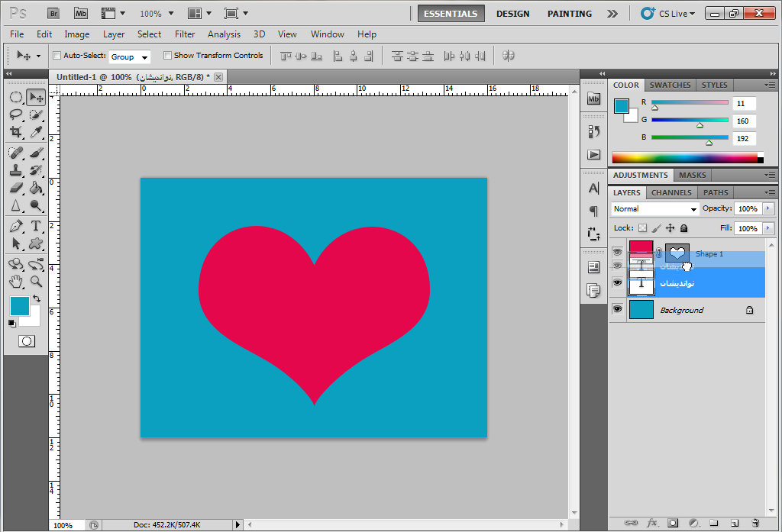Create a new layer using the Layers panel icon
Screen dimensions: 782x532
(734, 523)
